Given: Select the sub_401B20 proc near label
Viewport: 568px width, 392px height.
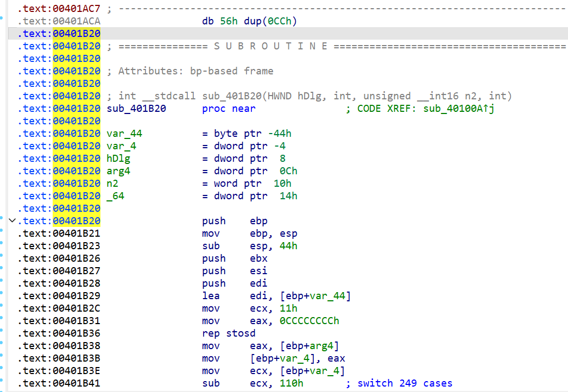Looking at the screenshot, I should pyautogui.click(x=136, y=109).
